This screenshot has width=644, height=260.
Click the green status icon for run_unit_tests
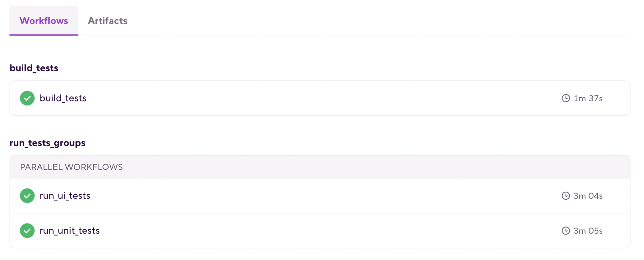coord(27,230)
